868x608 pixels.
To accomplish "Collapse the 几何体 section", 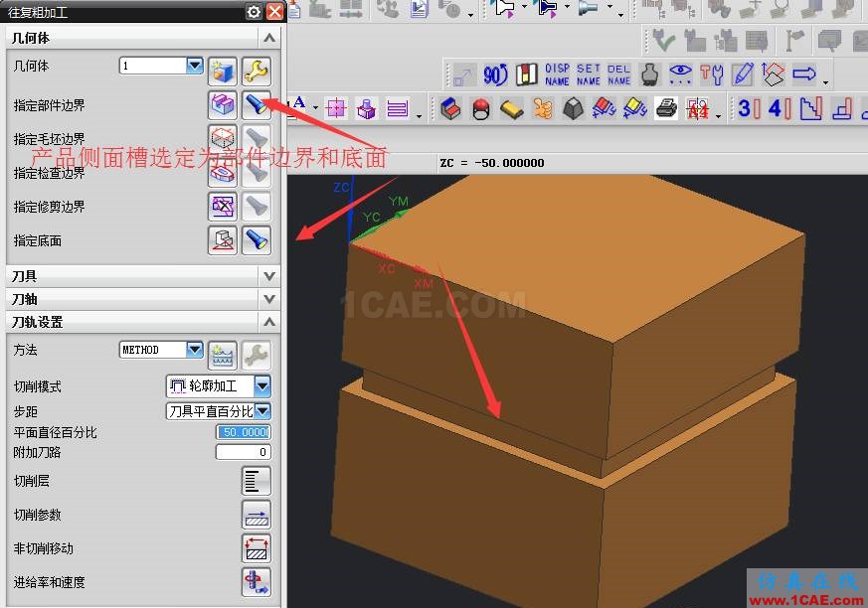I will pos(269,38).
